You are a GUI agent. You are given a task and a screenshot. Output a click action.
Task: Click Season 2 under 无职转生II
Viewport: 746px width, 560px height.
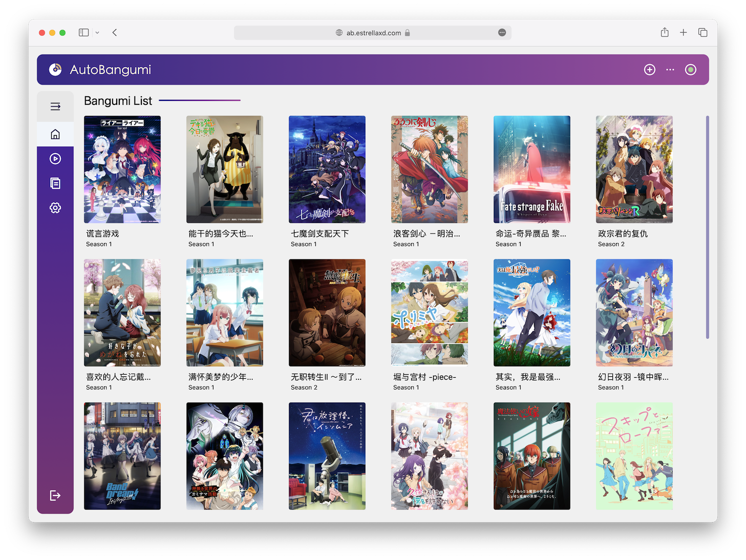[304, 387]
